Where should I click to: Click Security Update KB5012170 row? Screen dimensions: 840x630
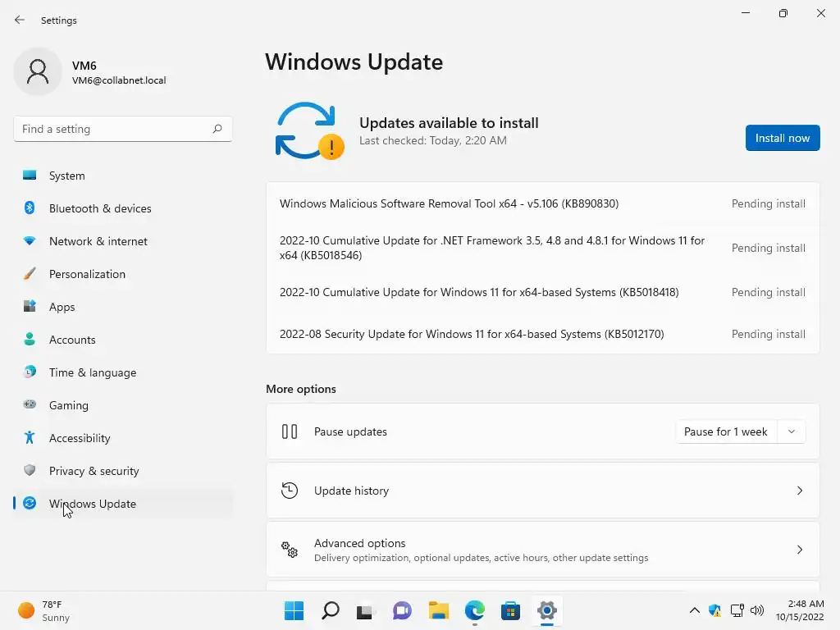542,334
